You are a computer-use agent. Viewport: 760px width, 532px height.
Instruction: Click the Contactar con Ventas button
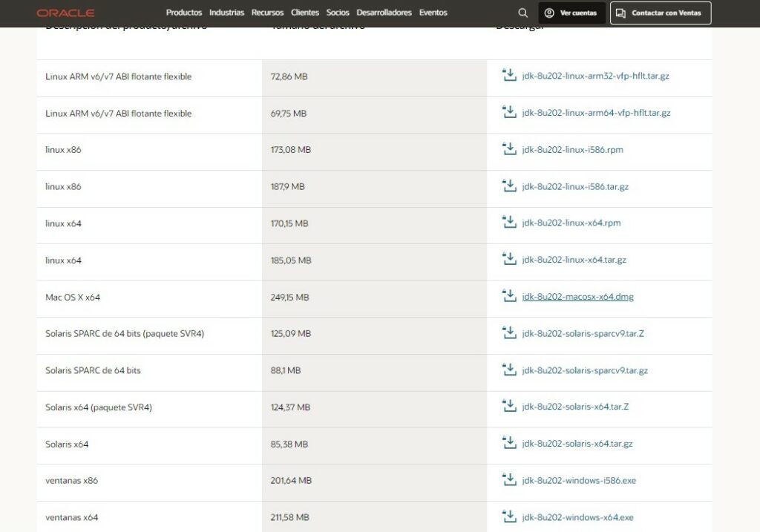coord(661,13)
